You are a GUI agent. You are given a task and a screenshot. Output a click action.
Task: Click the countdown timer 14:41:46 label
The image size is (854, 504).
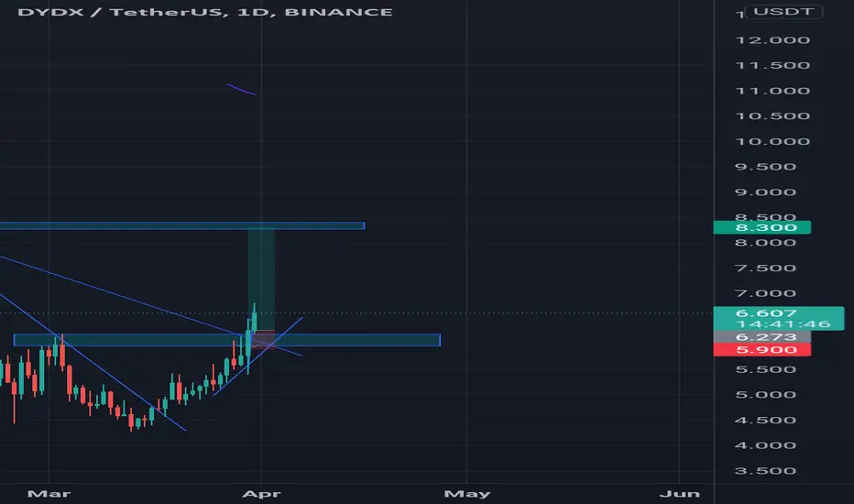784,324
